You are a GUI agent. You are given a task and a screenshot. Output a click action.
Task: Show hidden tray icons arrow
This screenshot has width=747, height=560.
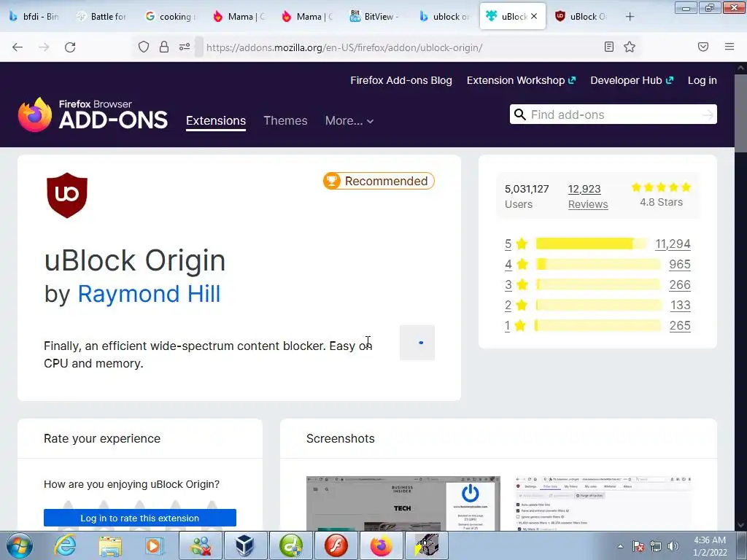point(620,546)
